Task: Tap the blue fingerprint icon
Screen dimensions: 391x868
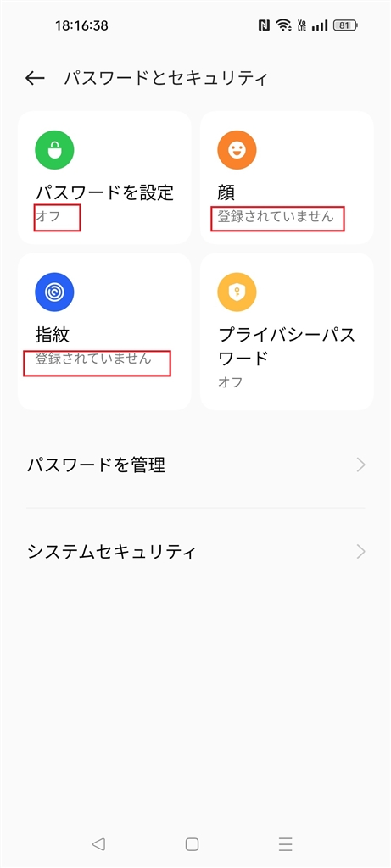Action: [54, 292]
